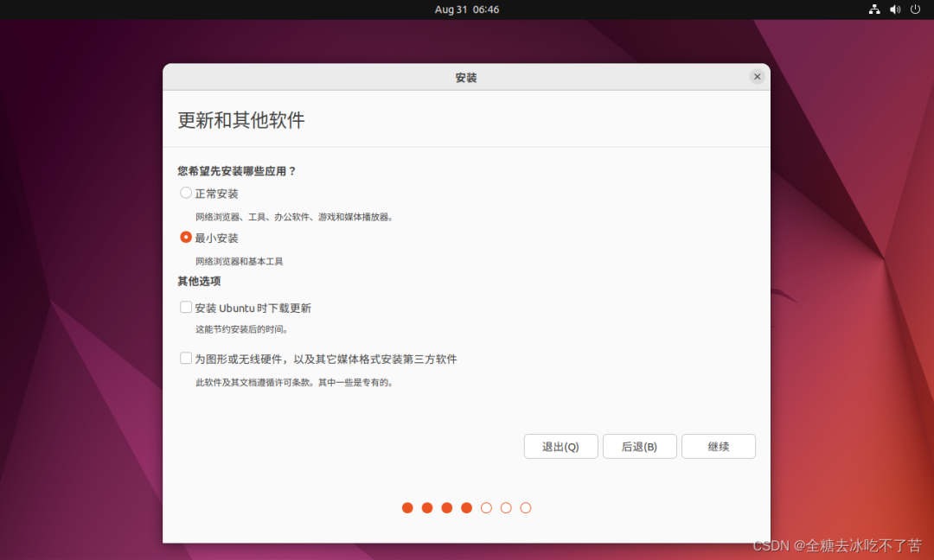
Task: Click the second filled progress dot
Action: tap(427, 508)
